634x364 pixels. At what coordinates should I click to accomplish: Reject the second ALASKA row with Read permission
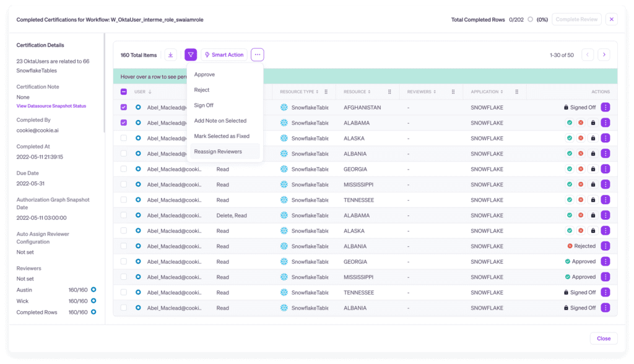[x=581, y=230]
